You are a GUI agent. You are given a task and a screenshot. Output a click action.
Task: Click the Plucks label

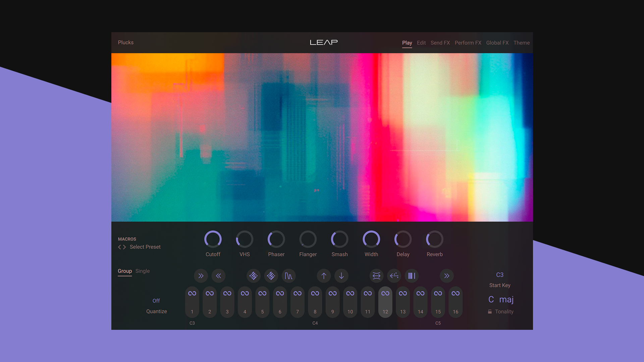(x=125, y=43)
